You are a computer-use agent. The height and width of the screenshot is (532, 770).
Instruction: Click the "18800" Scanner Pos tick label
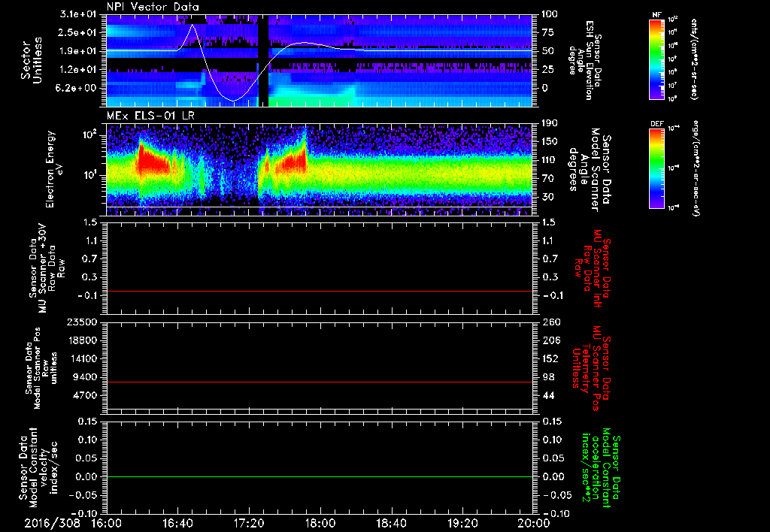82,340
